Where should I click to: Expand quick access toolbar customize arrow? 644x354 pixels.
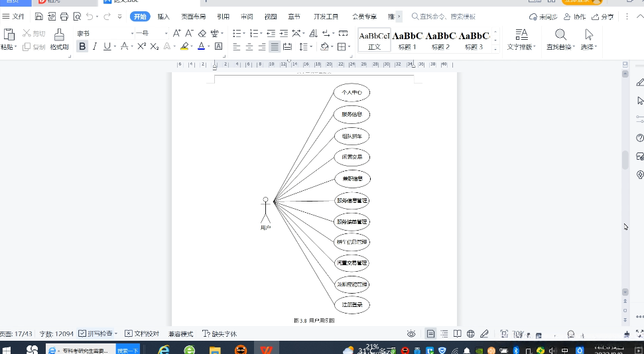(x=119, y=17)
